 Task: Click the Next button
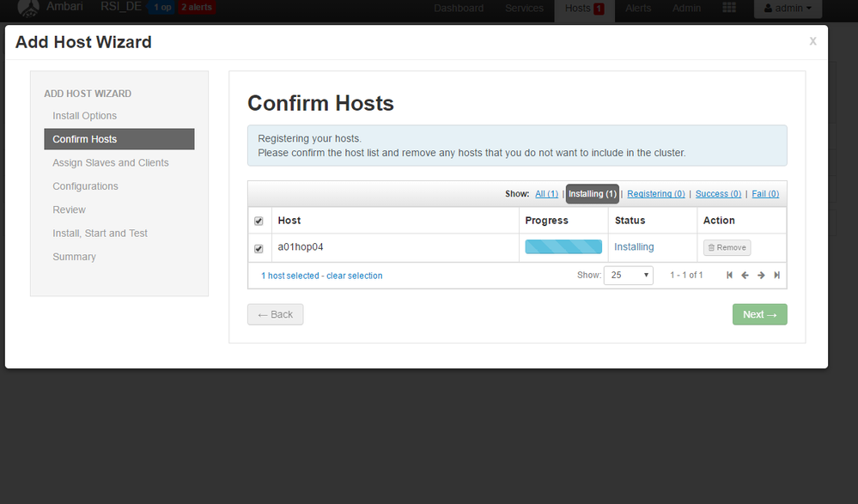click(759, 314)
